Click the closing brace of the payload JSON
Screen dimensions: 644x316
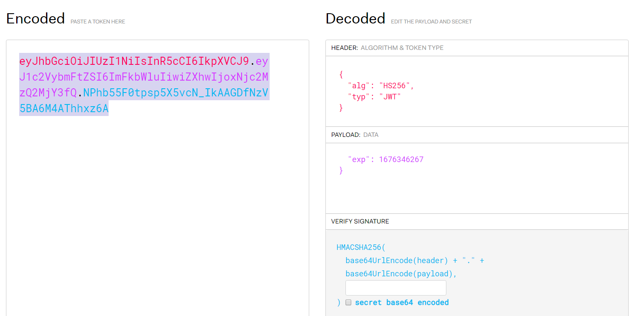click(341, 171)
